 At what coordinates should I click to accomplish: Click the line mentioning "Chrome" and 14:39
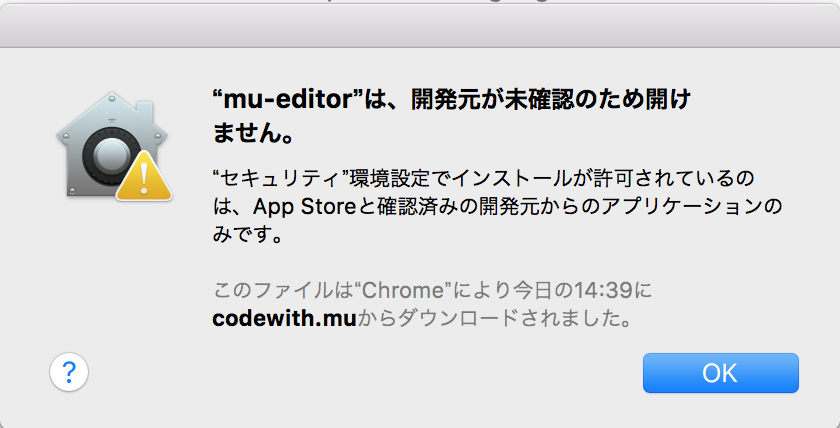[432, 291]
